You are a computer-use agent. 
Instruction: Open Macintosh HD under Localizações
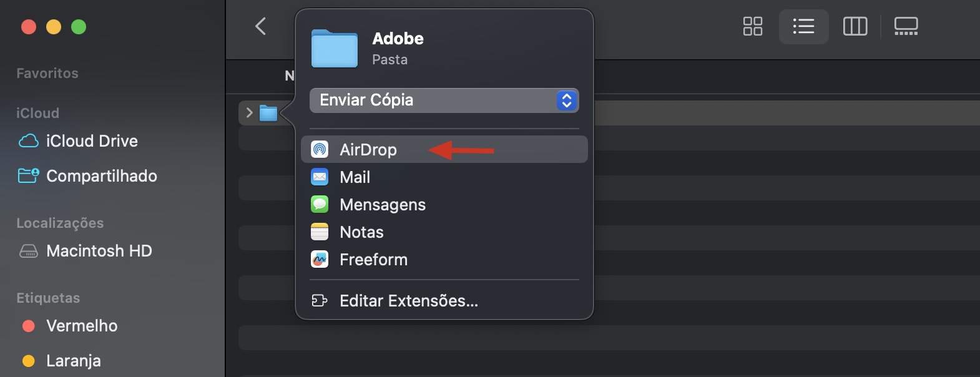[x=99, y=251]
